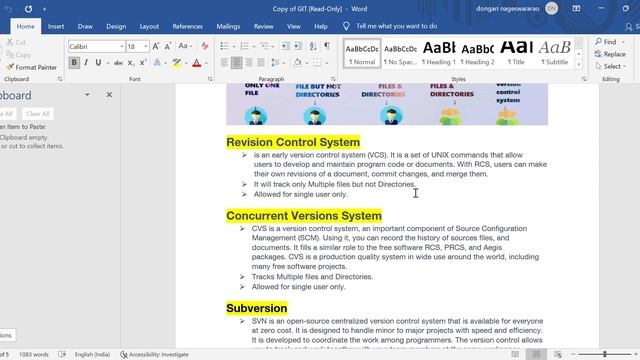Image resolution: width=640 pixels, height=360 pixels.
Task: Click Decrease Font Size icon
Action: (168, 47)
